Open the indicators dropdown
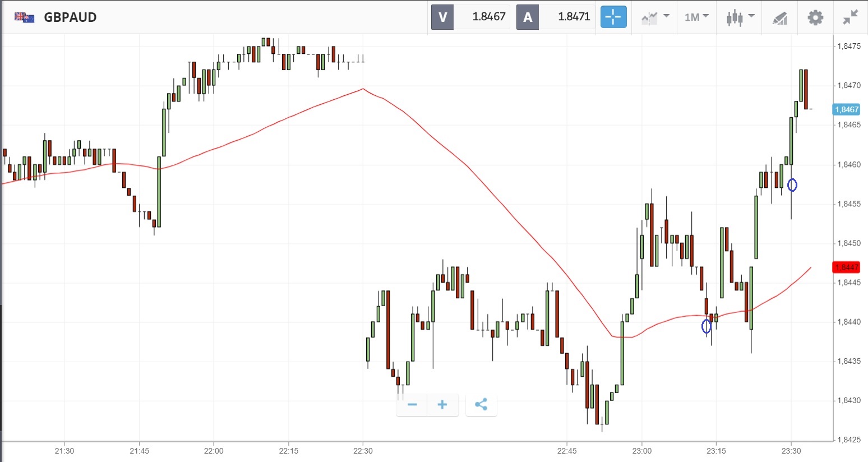Viewport: 868px width, 462px height. pos(655,17)
